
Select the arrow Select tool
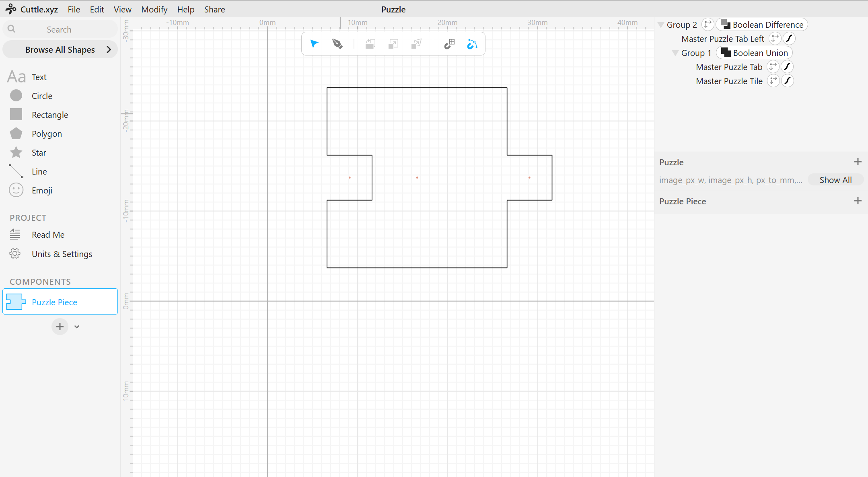314,44
